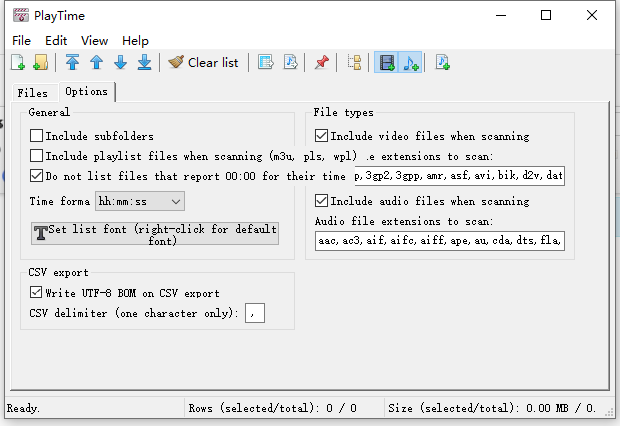620x426 pixels.
Task: Toggle the audio files music note icon
Action: 410,62
